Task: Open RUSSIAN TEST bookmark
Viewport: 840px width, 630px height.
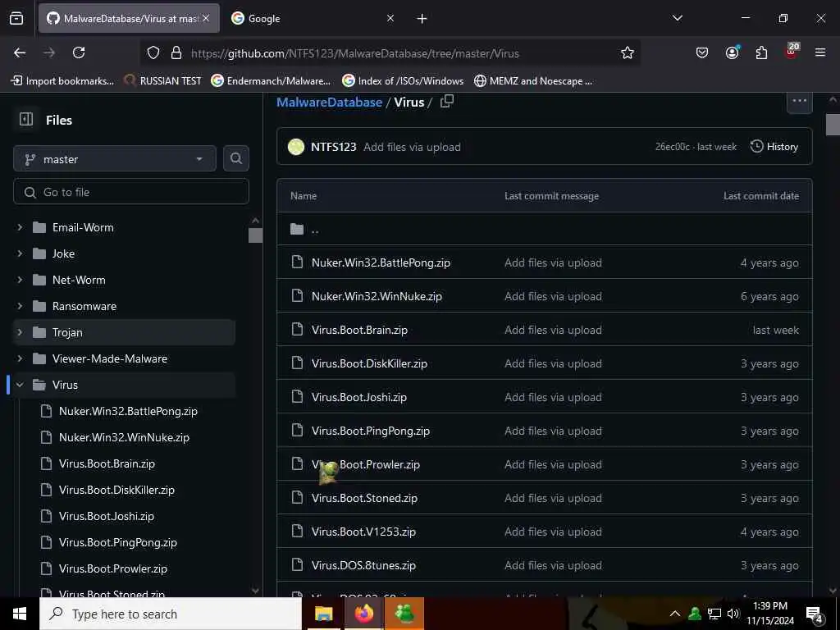Action: point(162,81)
